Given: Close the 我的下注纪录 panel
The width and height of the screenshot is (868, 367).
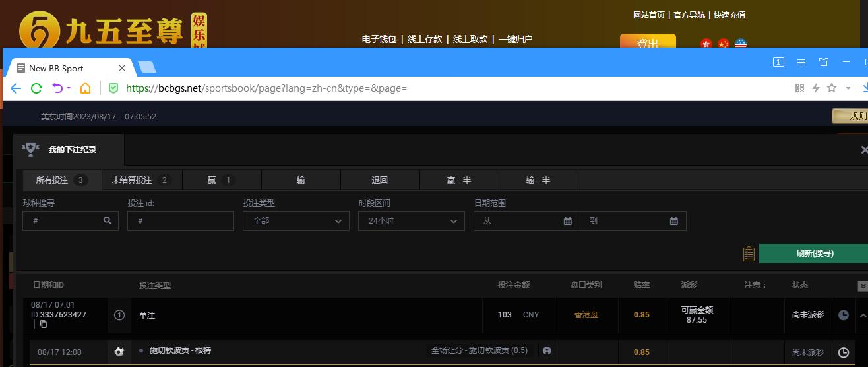Looking at the screenshot, I should coord(864,150).
